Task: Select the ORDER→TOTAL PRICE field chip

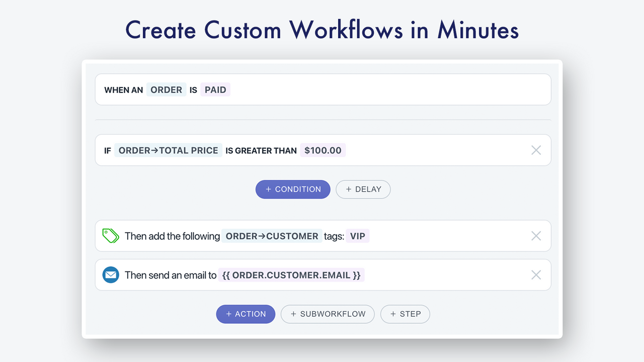Action: [x=168, y=150]
